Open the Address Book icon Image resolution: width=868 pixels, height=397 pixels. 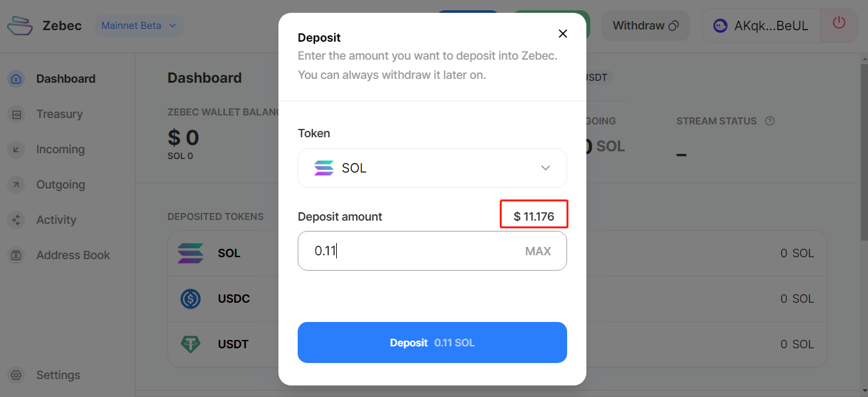(17, 255)
